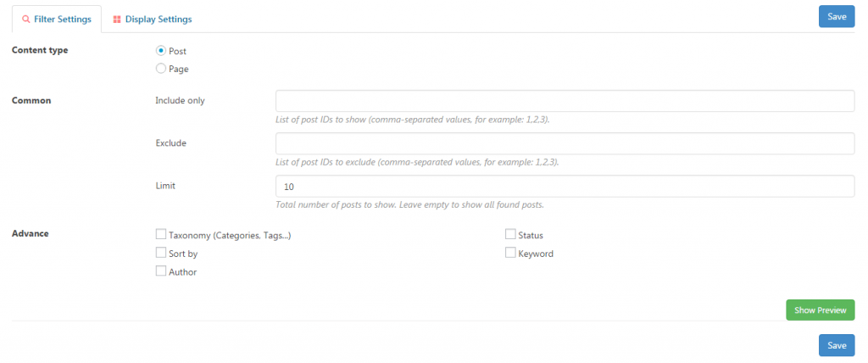The image size is (868, 363).
Task: Click the green Show Preview button
Action: pyautogui.click(x=821, y=310)
